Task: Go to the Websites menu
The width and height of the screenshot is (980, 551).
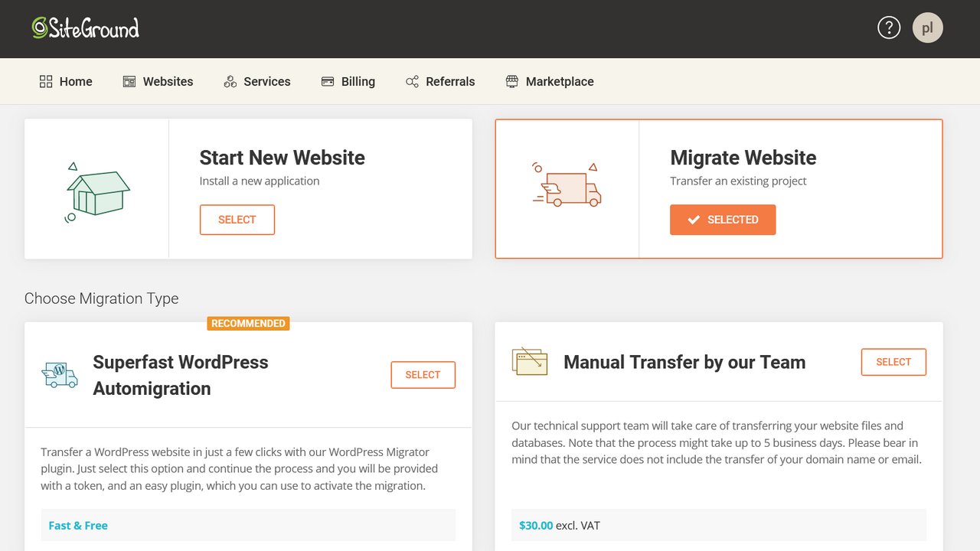Action: click(158, 81)
